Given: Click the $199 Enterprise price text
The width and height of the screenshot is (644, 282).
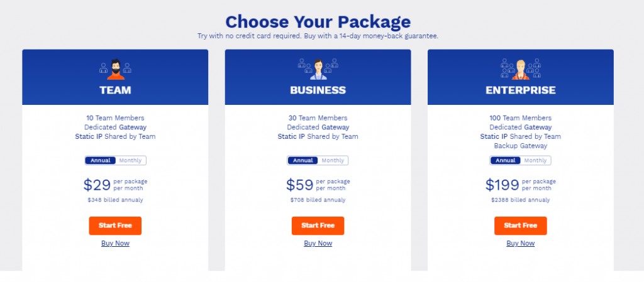Looking at the screenshot, I should (502, 185).
